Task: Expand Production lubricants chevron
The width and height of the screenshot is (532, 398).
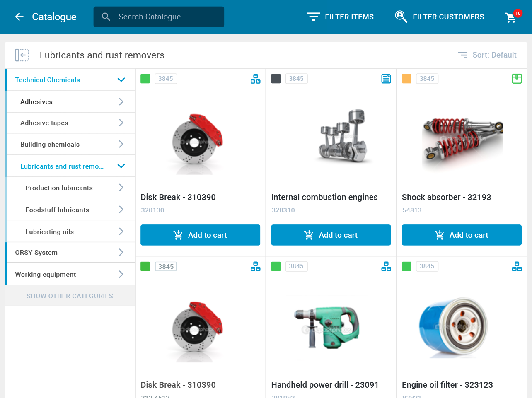Action: click(x=121, y=188)
